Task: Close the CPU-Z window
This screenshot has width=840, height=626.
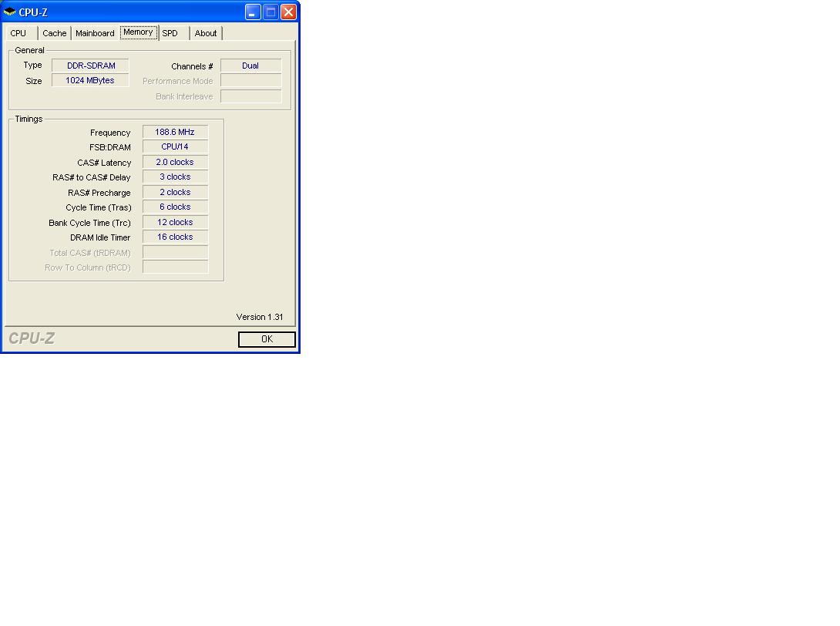Action: tap(288, 12)
